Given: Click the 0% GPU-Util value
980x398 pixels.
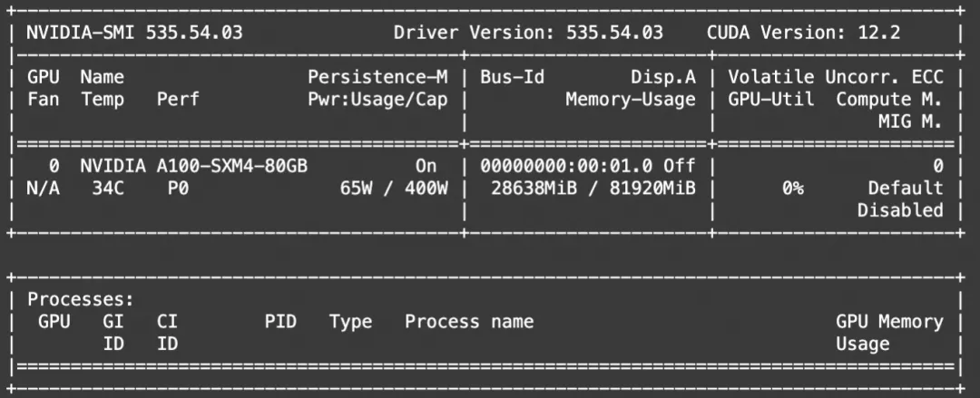Looking at the screenshot, I should click(793, 188).
